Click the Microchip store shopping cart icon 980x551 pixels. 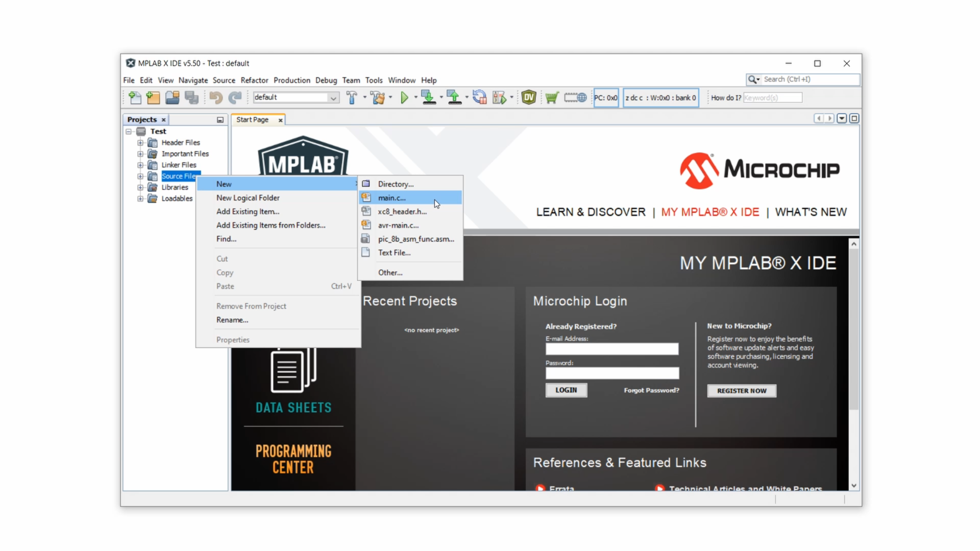552,98
